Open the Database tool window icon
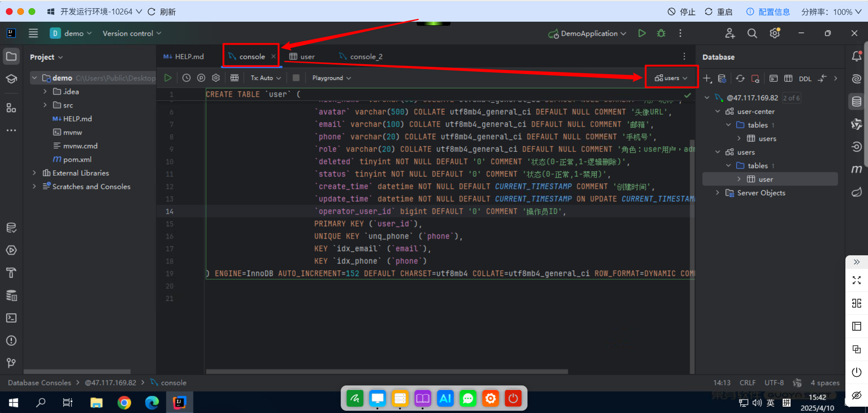The height and width of the screenshot is (413, 868). (x=857, y=101)
